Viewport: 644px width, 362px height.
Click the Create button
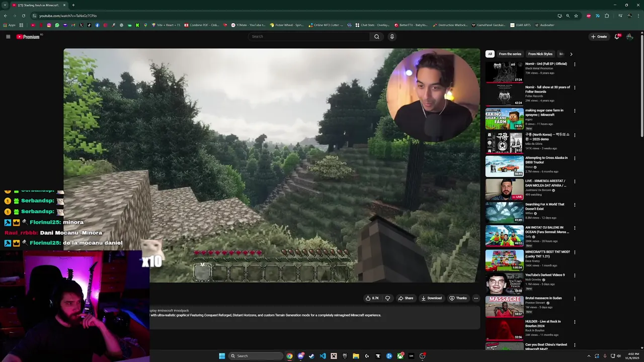pos(599,37)
